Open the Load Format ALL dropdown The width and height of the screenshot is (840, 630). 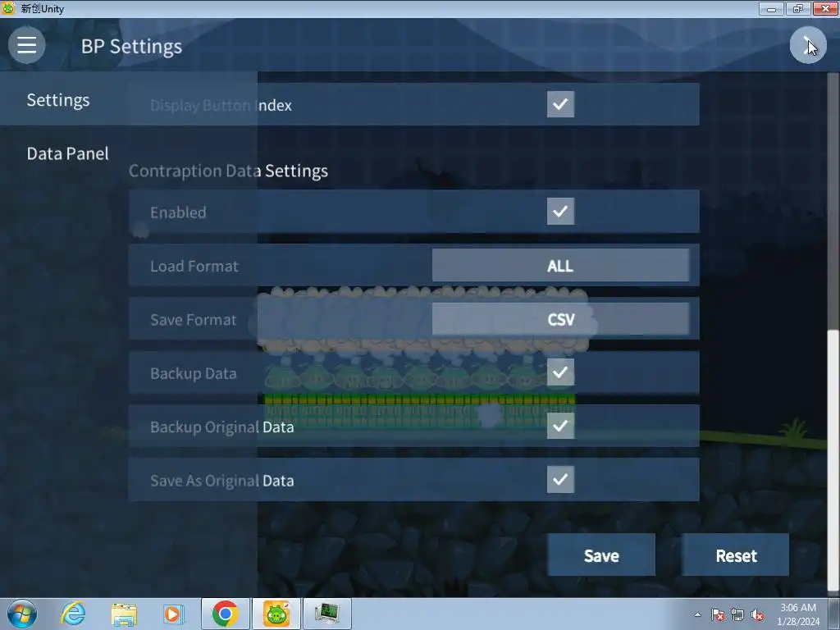(x=560, y=265)
